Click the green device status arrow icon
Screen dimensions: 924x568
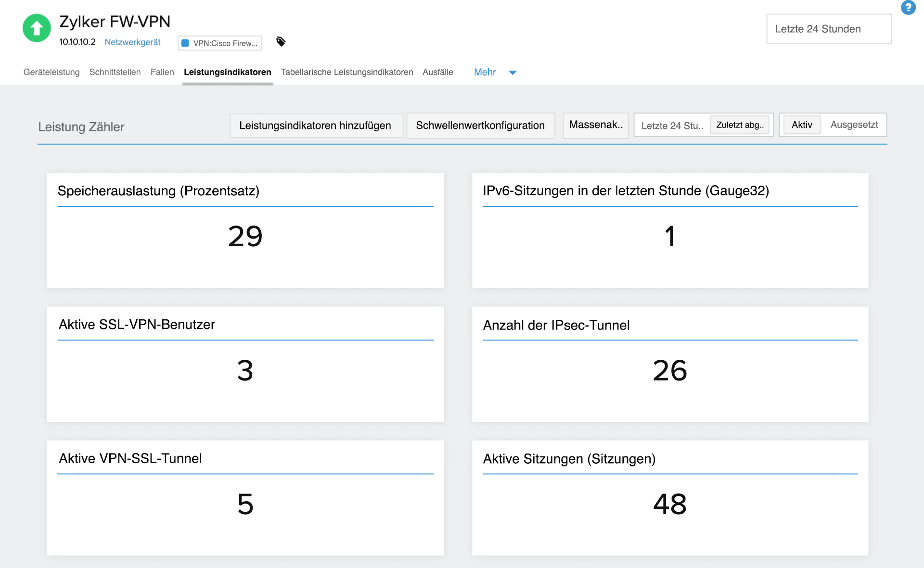pos(36,29)
